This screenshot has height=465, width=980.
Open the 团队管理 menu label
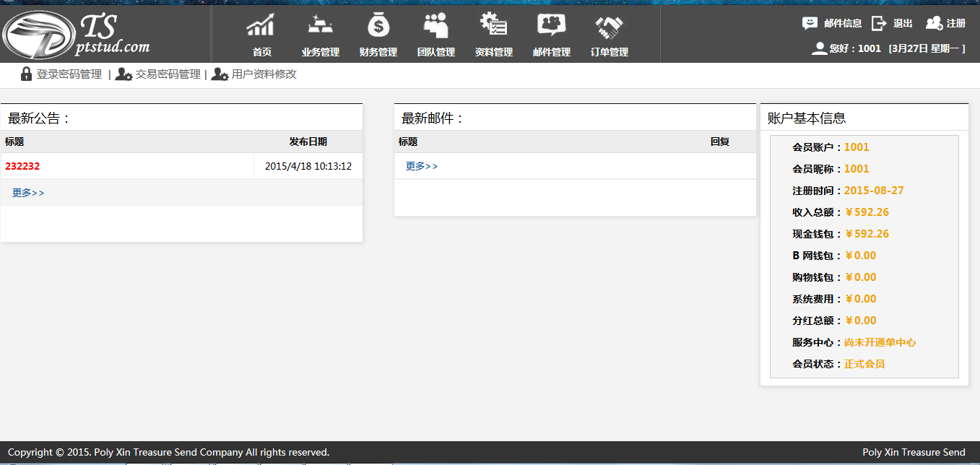point(436,52)
